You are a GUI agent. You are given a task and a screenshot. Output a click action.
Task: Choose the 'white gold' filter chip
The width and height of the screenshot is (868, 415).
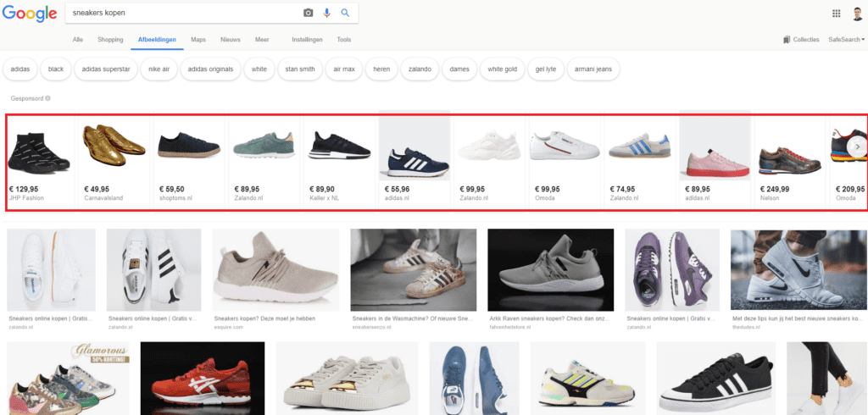[502, 69]
